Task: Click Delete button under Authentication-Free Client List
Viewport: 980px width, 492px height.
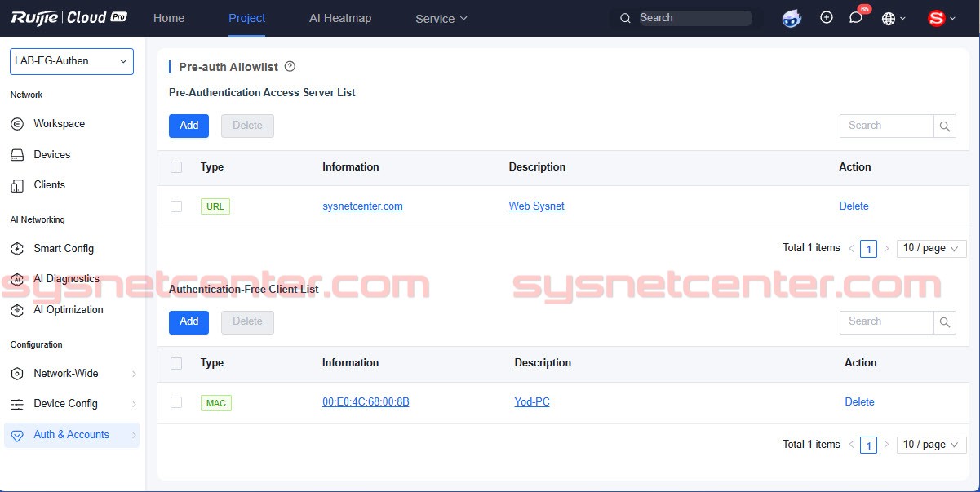Action: click(x=247, y=321)
